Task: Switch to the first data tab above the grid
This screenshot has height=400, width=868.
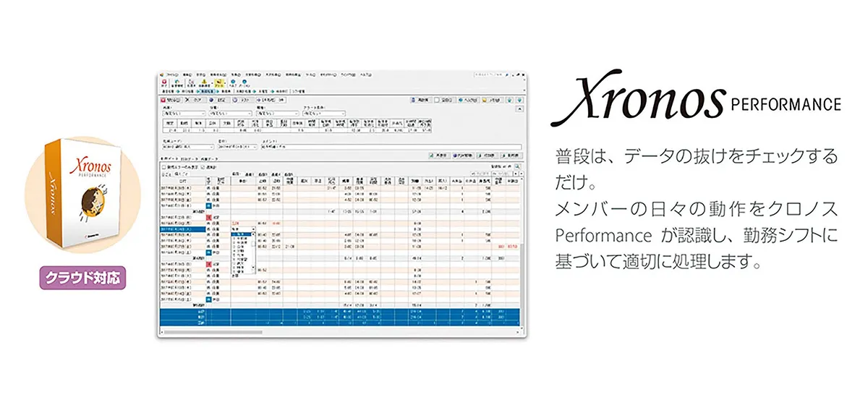Action: click(170, 159)
